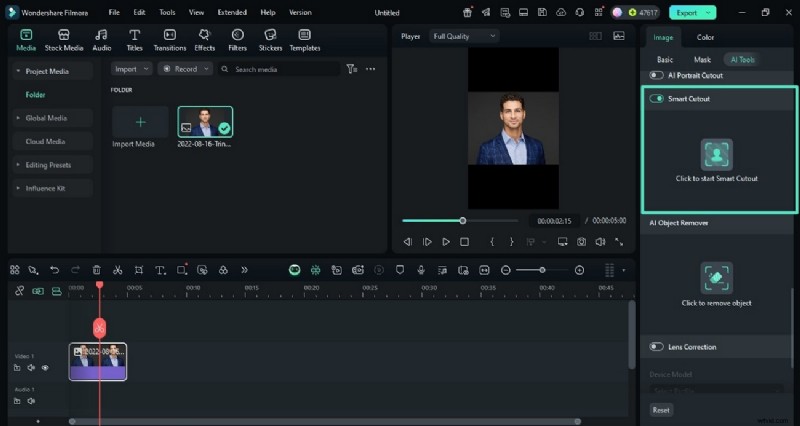Zoom in the timeline with plus
The width and height of the screenshot is (800, 426).
(579, 270)
